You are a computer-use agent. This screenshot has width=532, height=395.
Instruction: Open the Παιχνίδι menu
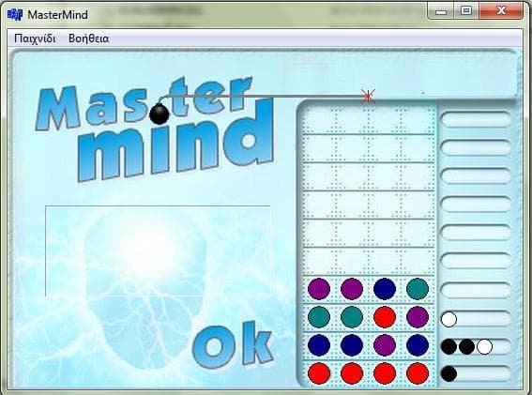pyautogui.click(x=35, y=38)
